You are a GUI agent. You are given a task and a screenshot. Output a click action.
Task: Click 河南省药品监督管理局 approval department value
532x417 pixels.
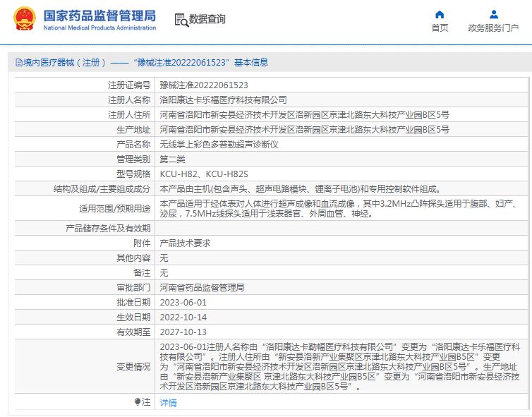[202, 287]
